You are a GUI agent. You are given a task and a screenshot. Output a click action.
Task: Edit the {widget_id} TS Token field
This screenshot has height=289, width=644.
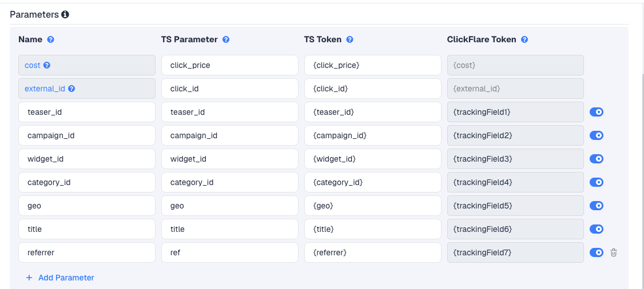pyautogui.click(x=372, y=159)
